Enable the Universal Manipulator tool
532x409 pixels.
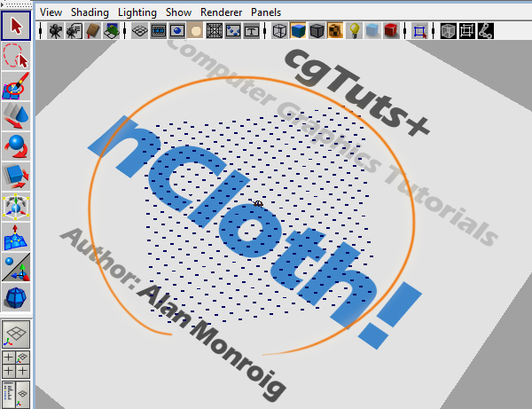tap(16, 207)
